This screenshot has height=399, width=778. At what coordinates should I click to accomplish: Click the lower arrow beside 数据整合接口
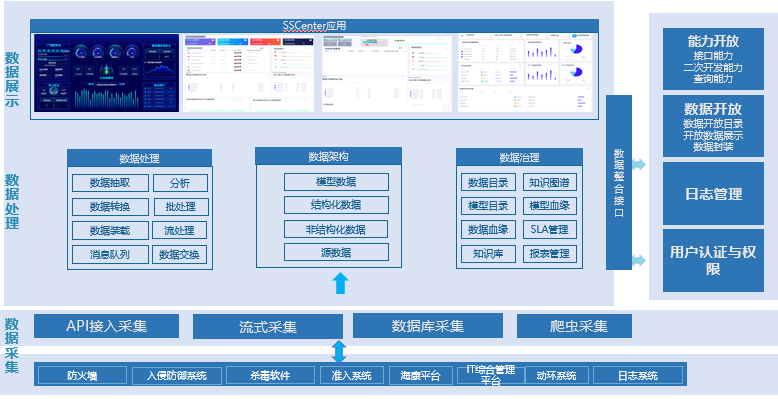point(639,260)
